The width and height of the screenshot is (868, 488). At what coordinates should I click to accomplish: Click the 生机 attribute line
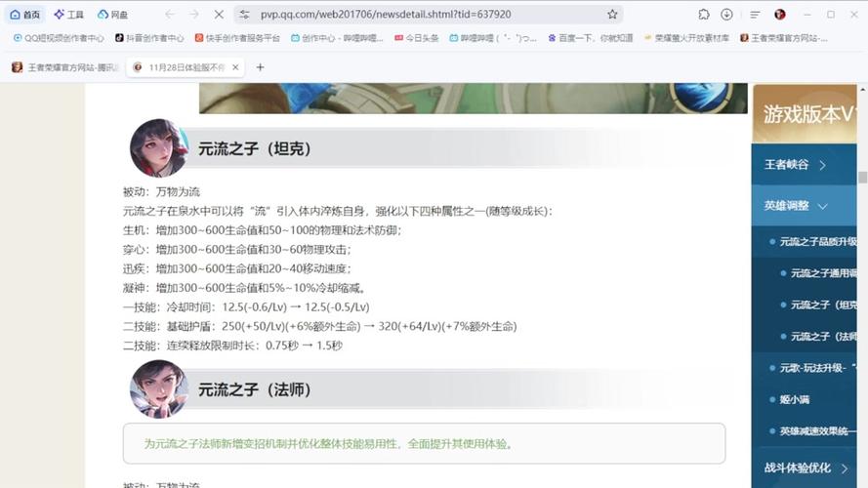(262, 230)
